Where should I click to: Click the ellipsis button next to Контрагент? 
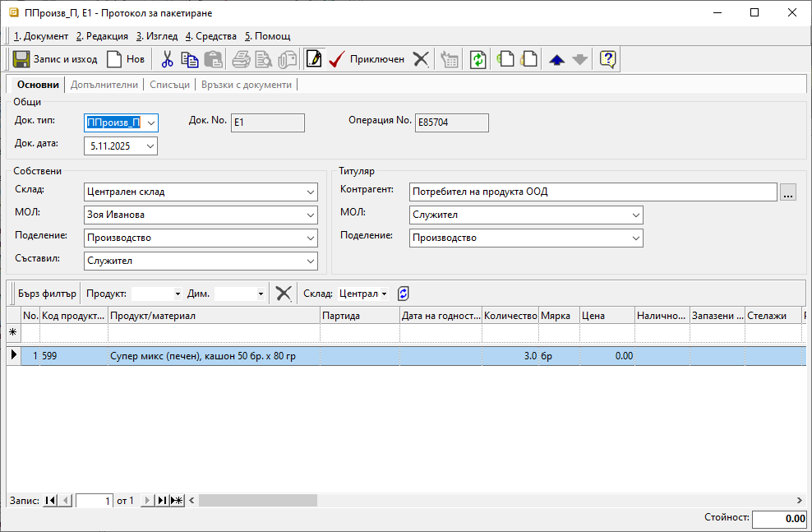788,192
